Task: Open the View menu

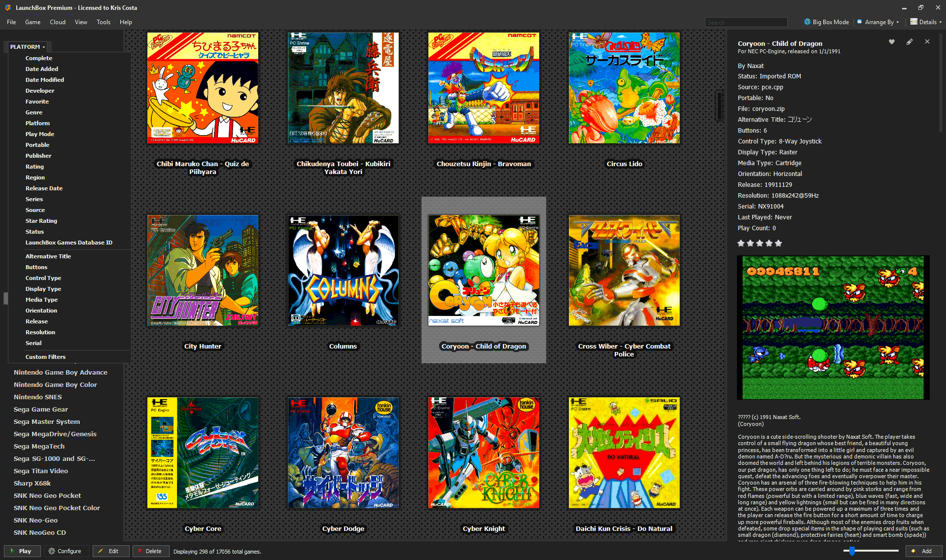Action: click(81, 22)
